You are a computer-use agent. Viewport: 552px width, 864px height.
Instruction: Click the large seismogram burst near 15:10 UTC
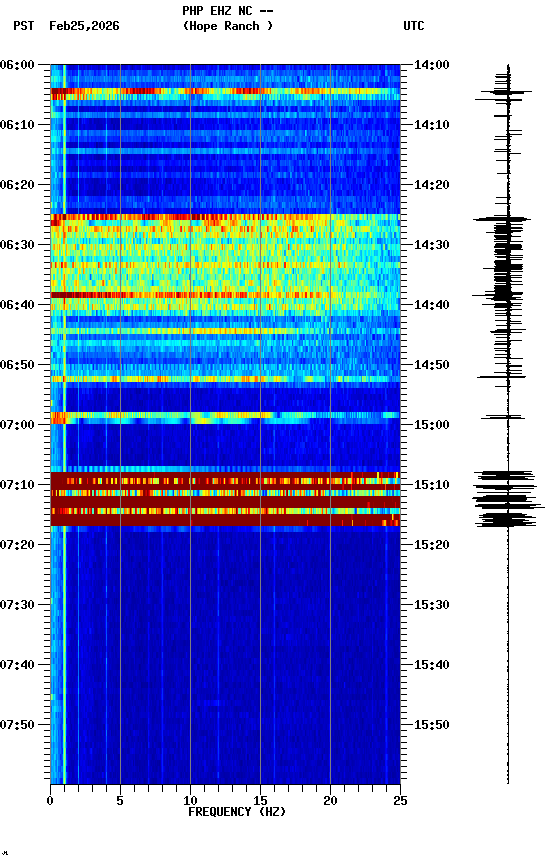pos(508,499)
